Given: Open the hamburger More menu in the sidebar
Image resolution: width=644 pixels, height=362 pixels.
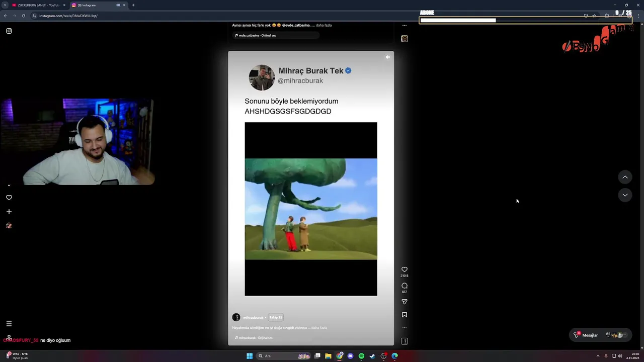Looking at the screenshot, I should (x=9, y=324).
